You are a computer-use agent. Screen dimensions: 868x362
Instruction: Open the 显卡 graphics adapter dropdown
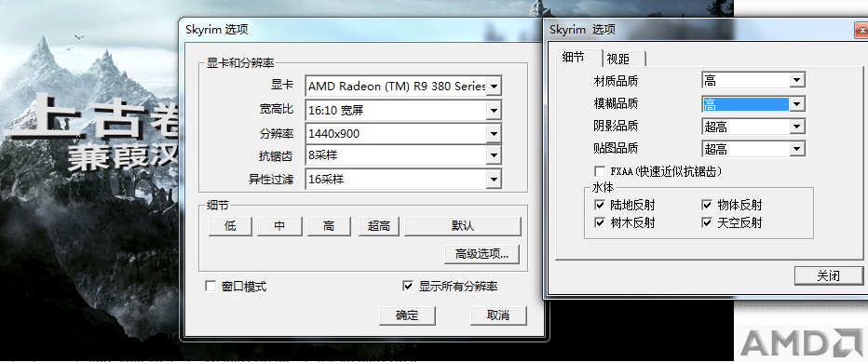403,87
